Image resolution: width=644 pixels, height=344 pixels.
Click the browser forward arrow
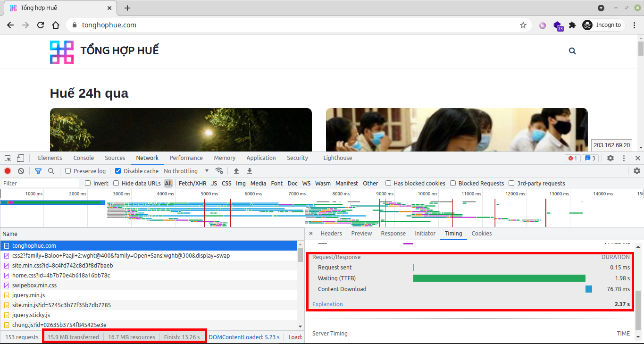click(25, 25)
